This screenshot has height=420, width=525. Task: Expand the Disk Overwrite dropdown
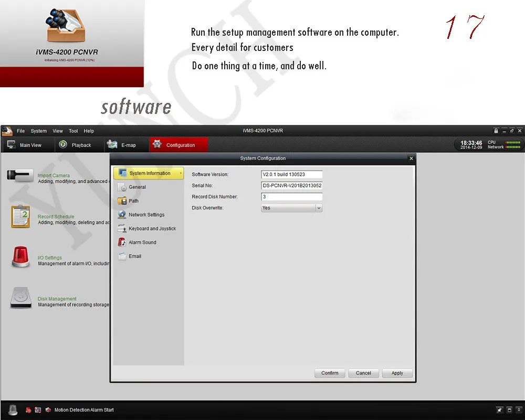(319, 208)
